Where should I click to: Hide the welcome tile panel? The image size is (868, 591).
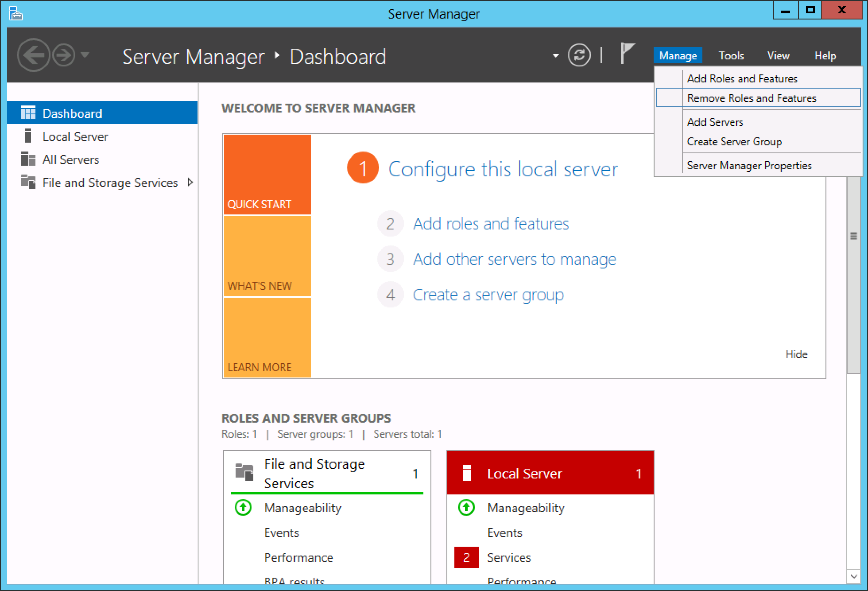(796, 354)
